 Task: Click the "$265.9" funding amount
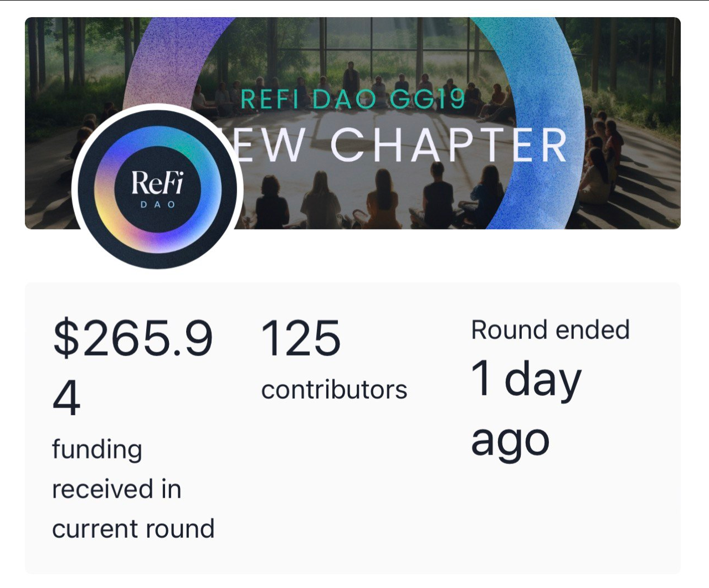pyautogui.click(x=133, y=339)
